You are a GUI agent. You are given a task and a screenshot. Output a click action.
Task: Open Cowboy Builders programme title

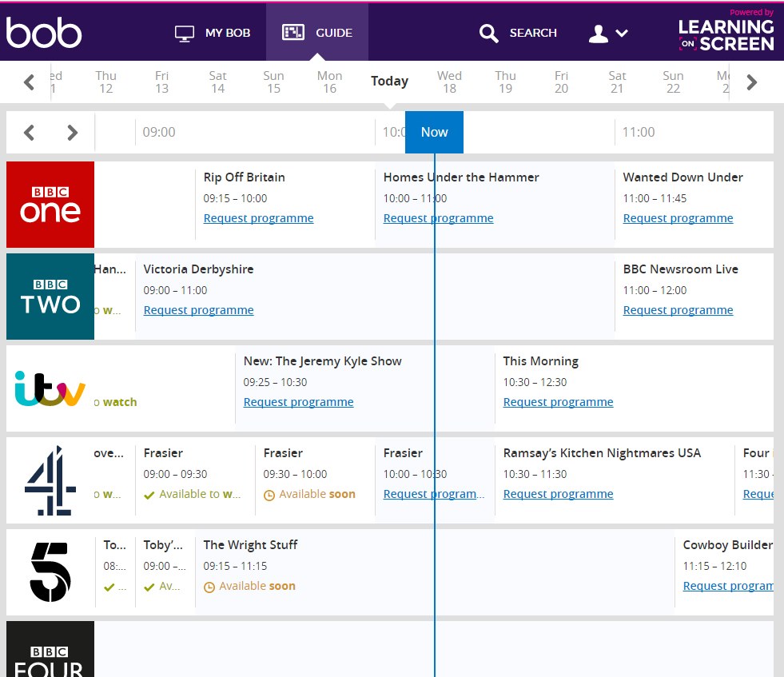(x=728, y=545)
